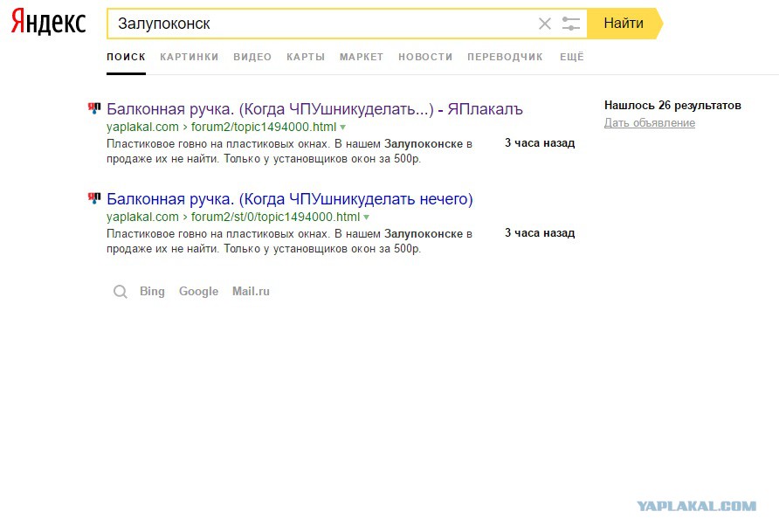The width and height of the screenshot is (779, 532).
Task: Clear the search query with the X icon
Action: pyautogui.click(x=544, y=24)
